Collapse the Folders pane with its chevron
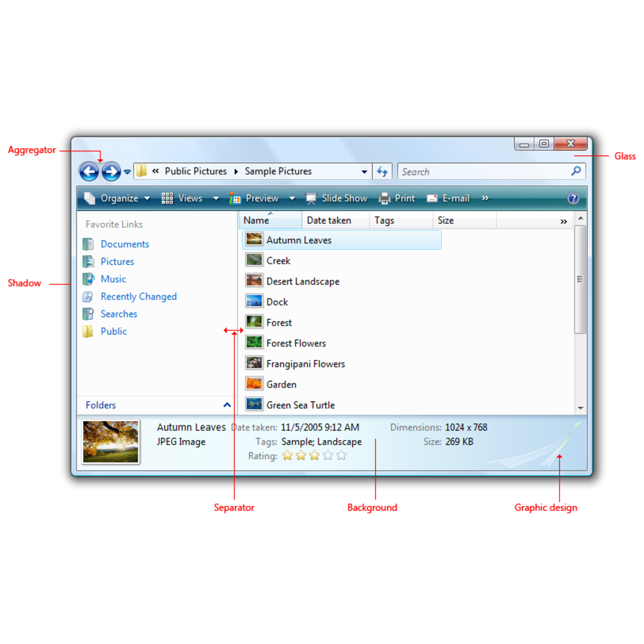 [x=226, y=405]
